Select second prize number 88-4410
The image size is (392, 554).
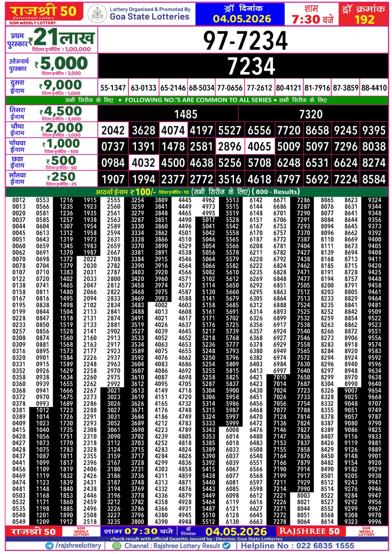pyautogui.click(x=374, y=88)
